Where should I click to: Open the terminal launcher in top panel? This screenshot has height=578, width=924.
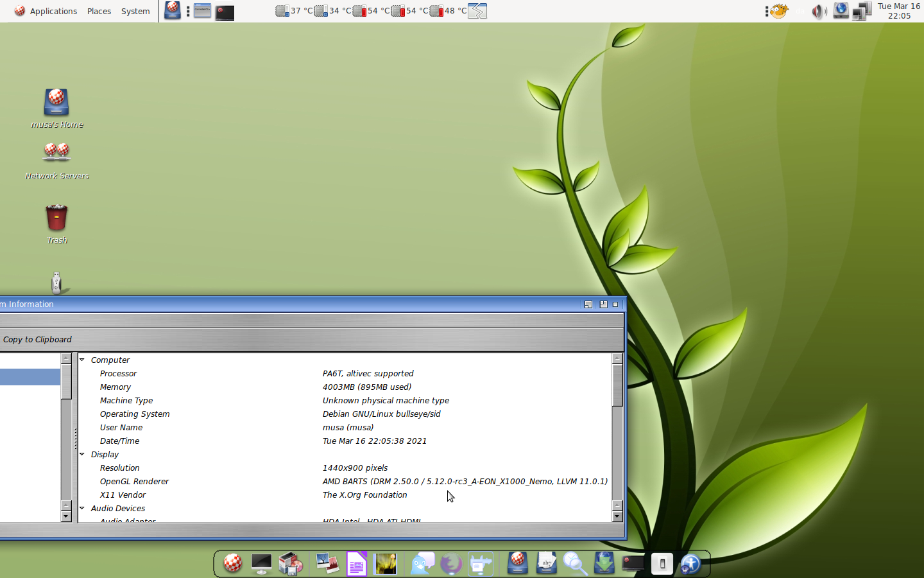pos(225,12)
